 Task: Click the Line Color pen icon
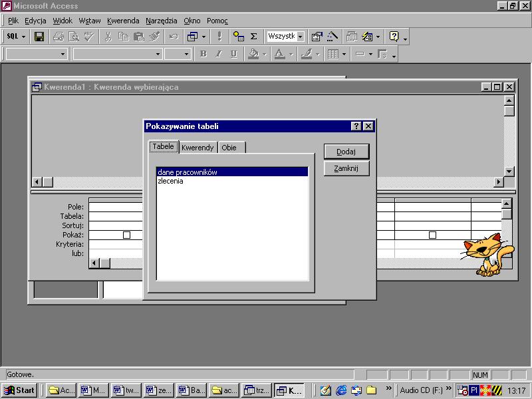[307, 54]
